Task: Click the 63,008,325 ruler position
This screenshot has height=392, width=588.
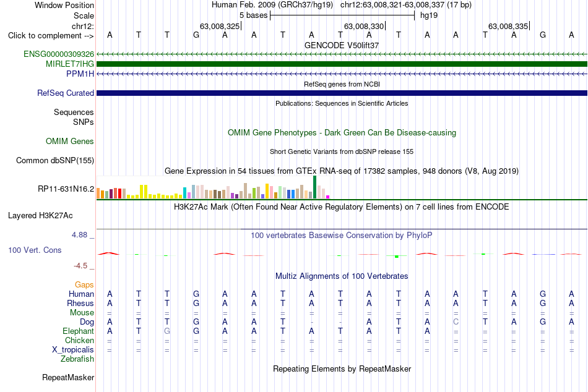Action: (x=219, y=26)
